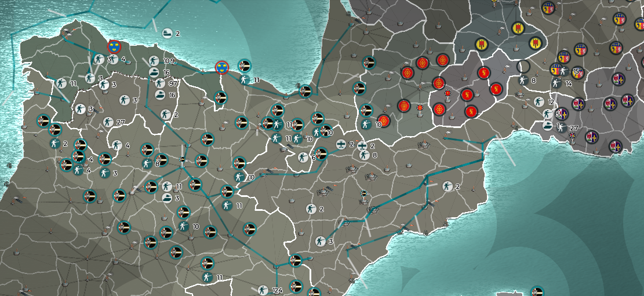Select the aircraft wing directly above infantry 8
Screen dimensions: 644x296
(362, 146)
